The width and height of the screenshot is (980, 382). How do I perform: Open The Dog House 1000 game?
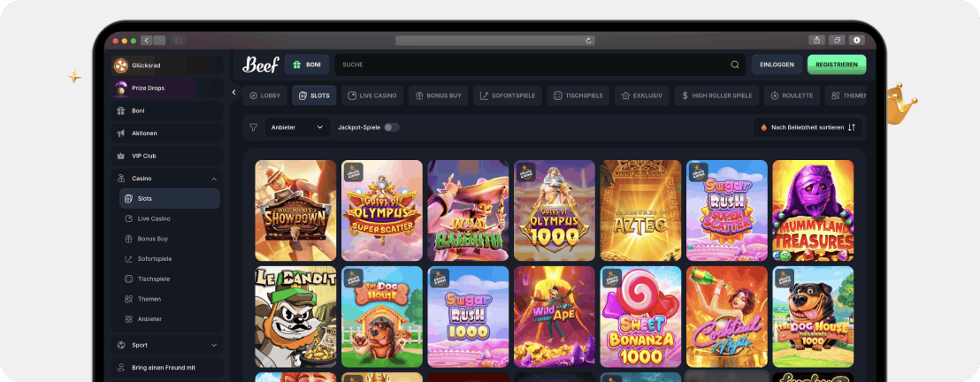[813, 317]
